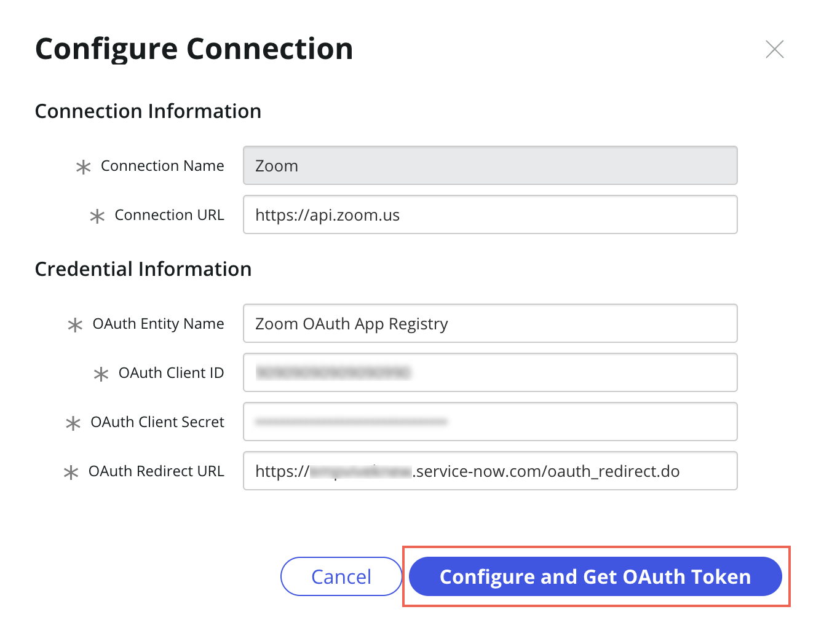Edit the OAuth Entity Name field
840x628 pixels.
tap(490, 323)
